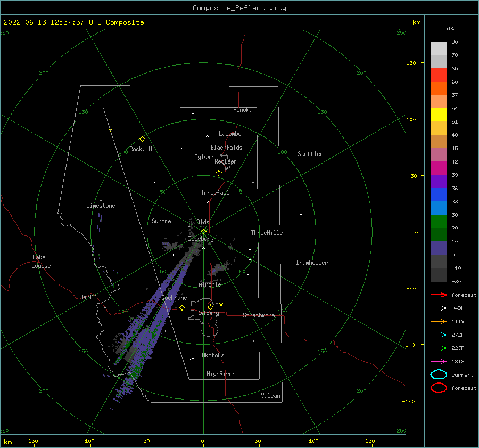This screenshot has width=479, height=448.
Task: Click the Blackfalds town label
Action: click(226, 148)
